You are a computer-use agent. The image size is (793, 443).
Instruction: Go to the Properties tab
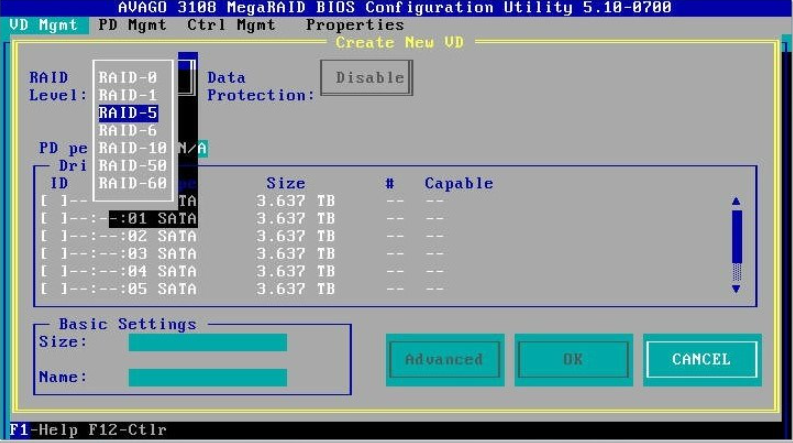(x=355, y=25)
